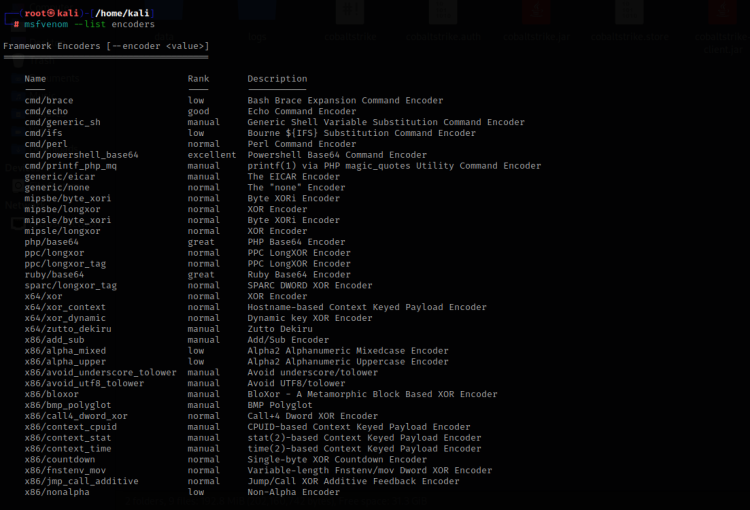The width and height of the screenshot is (750, 510).
Task: Select the 'x86/bmp_polyglot' encoder name
Action: click(x=68, y=405)
